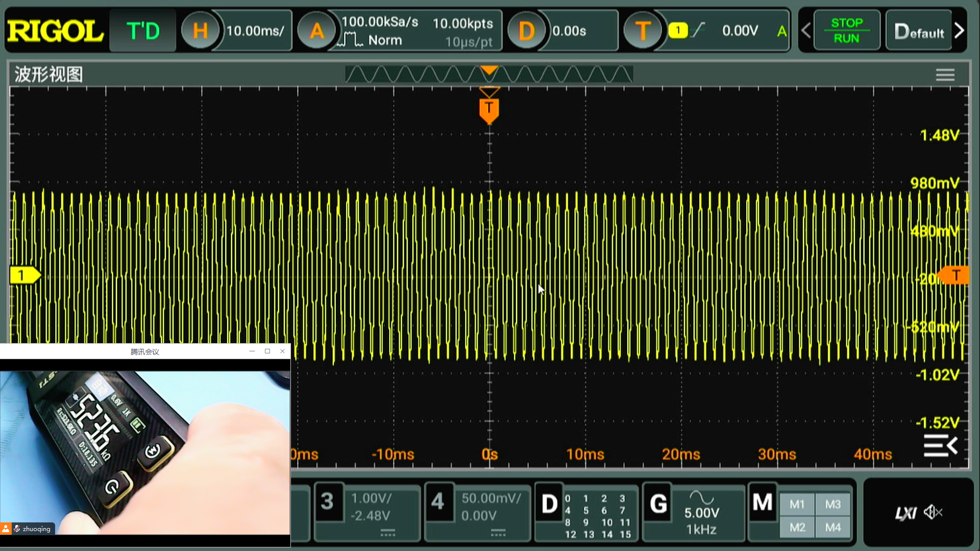Image resolution: width=980 pixels, height=551 pixels.
Task: Click the LXI network icon
Action: [x=905, y=513]
